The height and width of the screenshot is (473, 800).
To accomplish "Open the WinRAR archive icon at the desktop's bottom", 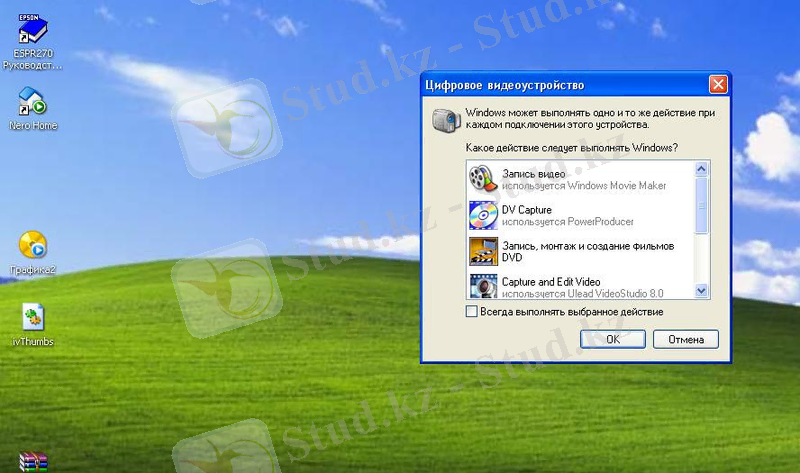I will tap(33, 462).
